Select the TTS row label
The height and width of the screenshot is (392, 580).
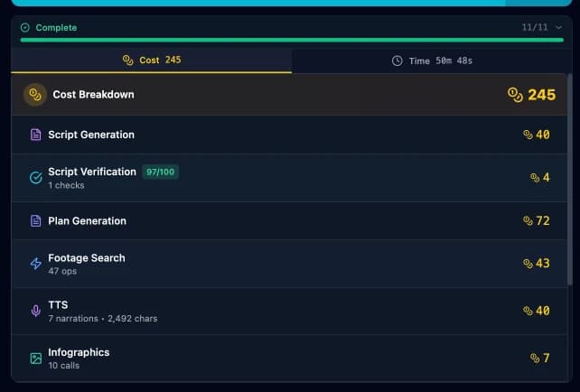click(58, 304)
